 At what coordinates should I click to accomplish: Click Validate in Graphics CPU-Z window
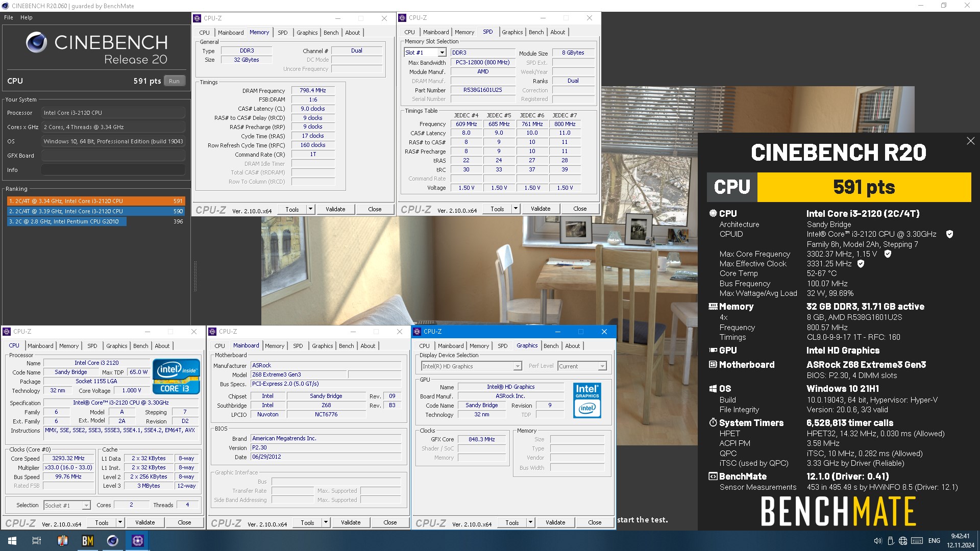pyautogui.click(x=555, y=522)
